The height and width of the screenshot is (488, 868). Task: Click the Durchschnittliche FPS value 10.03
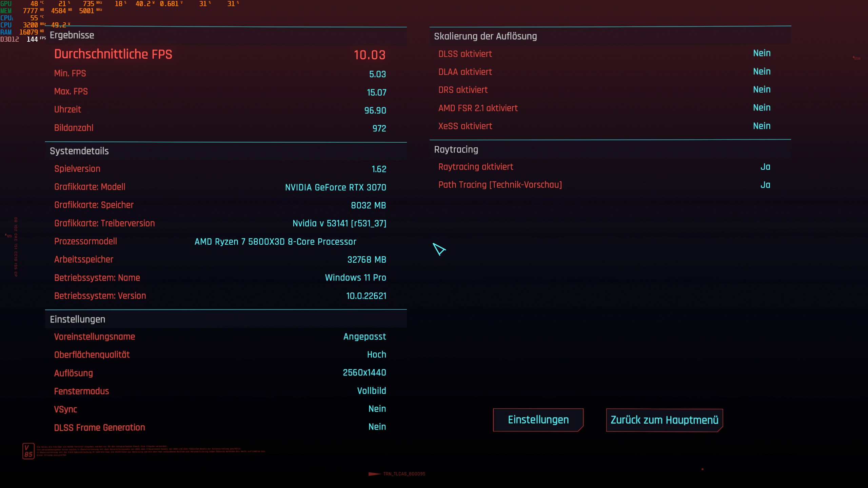click(369, 55)
